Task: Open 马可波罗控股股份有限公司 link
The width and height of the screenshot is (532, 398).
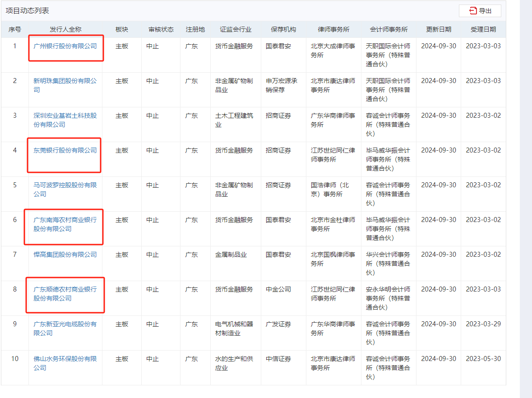Action: tap(65, 190)
